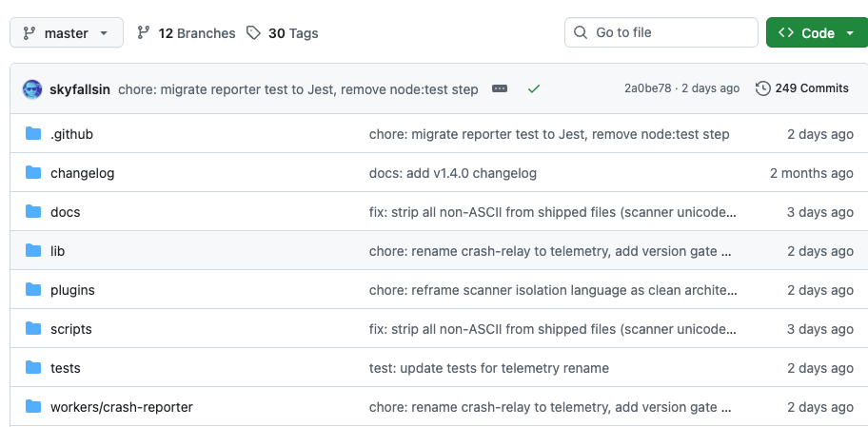
Task: Click '2 days ago' in plugins row
Action: tap(820, 290)
